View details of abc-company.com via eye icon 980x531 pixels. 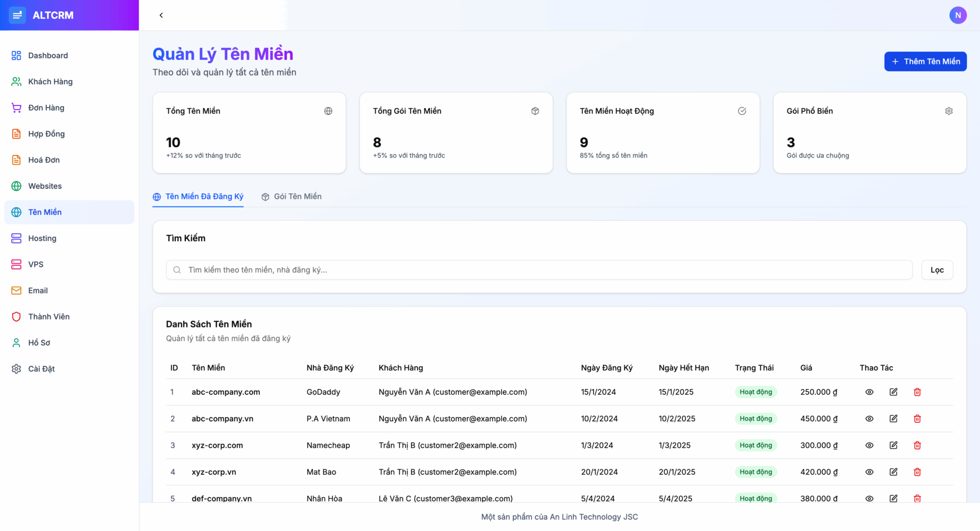click(x=869, y=392)
